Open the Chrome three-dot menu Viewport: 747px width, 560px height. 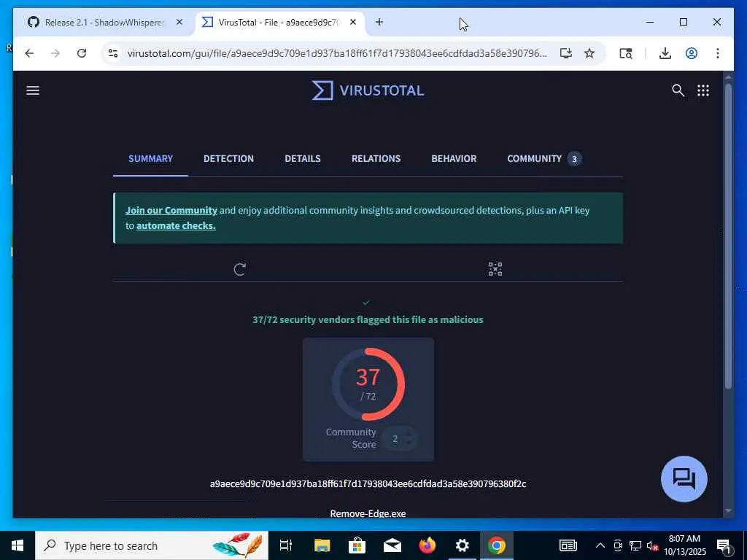pos(718,53)
